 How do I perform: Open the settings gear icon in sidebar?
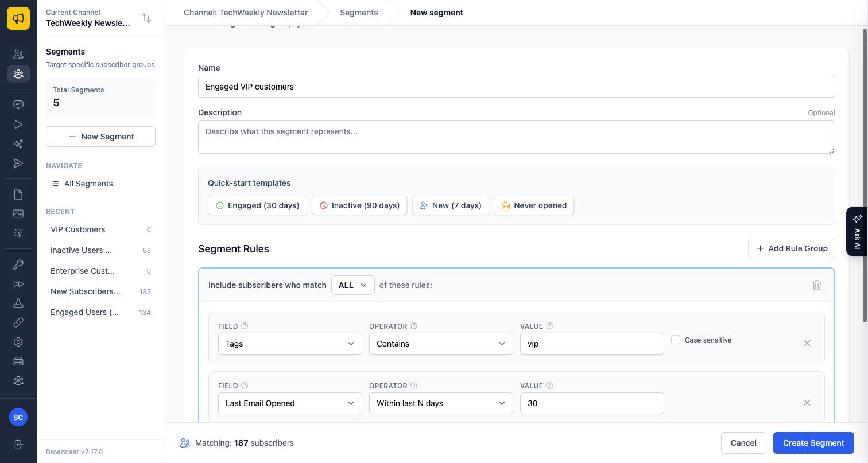(18, 342)
